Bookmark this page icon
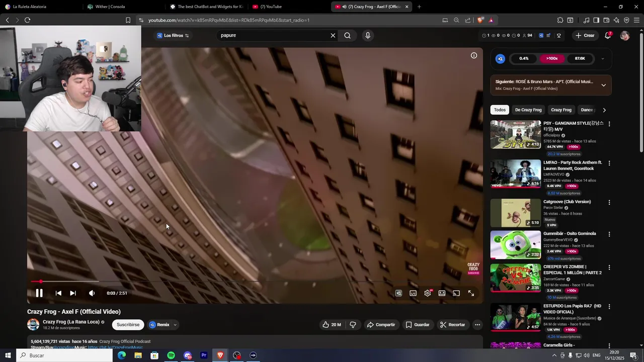The height and width of the screenshot is (362, 644). (128, 20)
